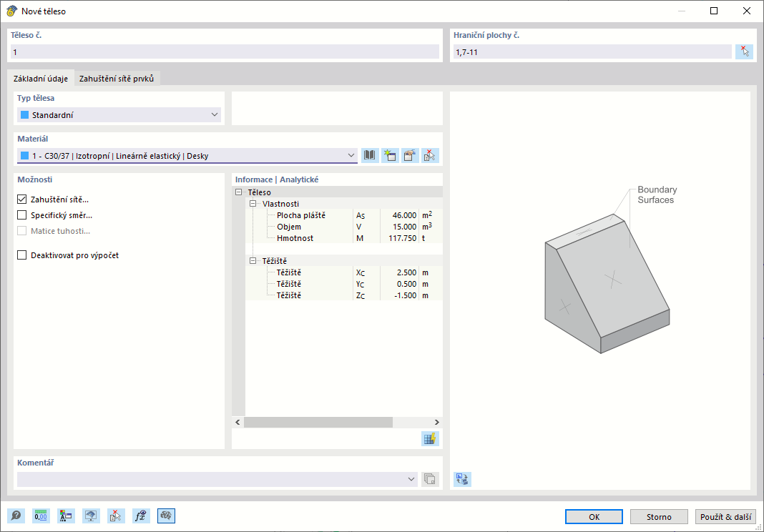Click the table with lightning icon under info panel

coord(430,438)
